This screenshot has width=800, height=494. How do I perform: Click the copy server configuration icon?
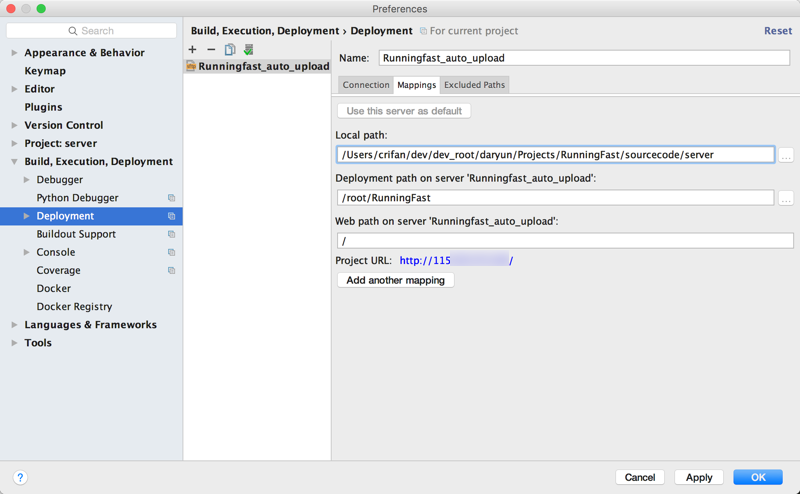(230, 49)
